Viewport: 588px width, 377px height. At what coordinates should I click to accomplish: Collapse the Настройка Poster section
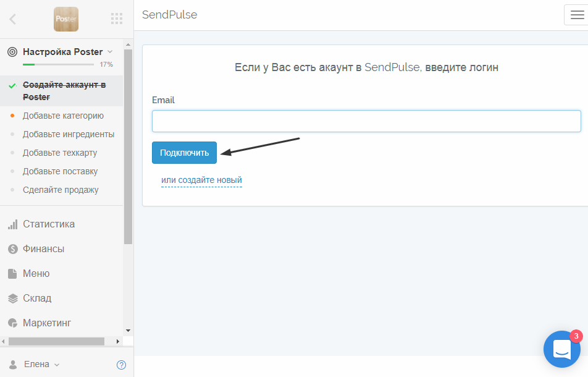click(110, 51)
